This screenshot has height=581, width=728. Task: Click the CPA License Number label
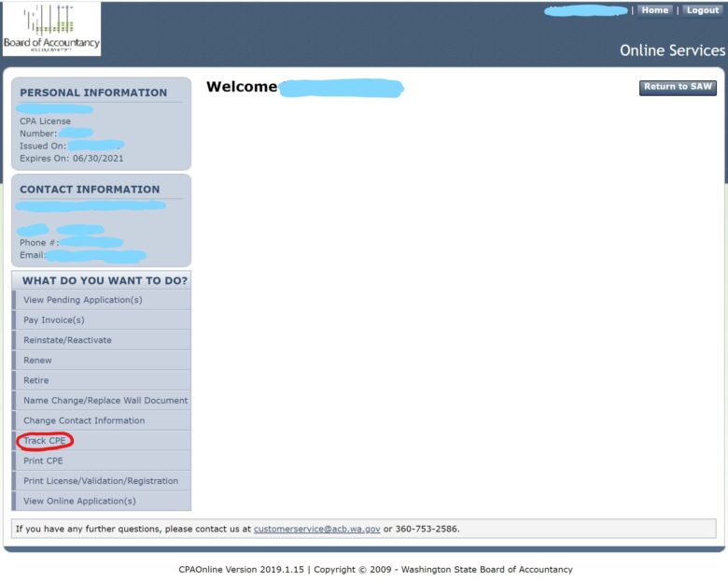(x=45, y=127)
